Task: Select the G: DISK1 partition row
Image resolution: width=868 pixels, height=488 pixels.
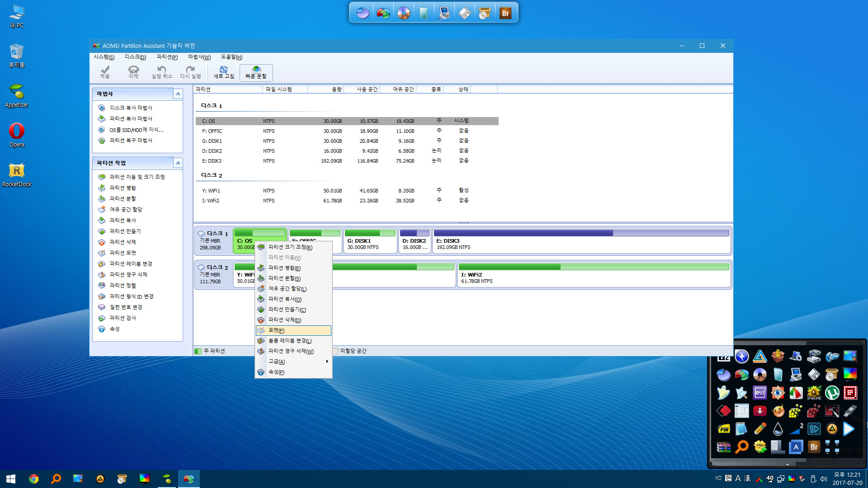Action: coord(347,141)
